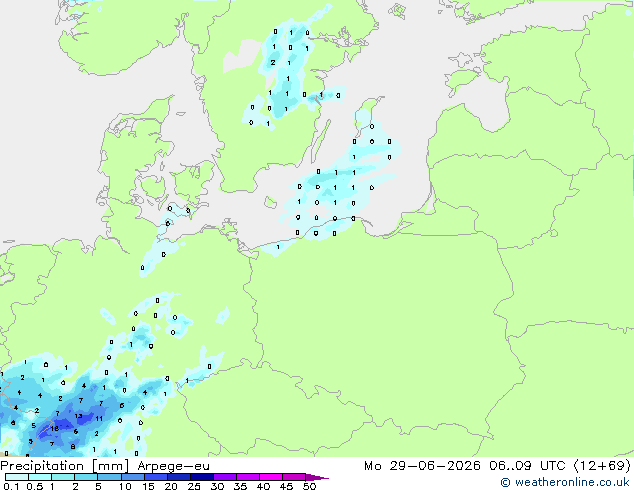Pick the 35–40 mm legend swatch
Screen dimensions: 634x490
click(248, 477)
